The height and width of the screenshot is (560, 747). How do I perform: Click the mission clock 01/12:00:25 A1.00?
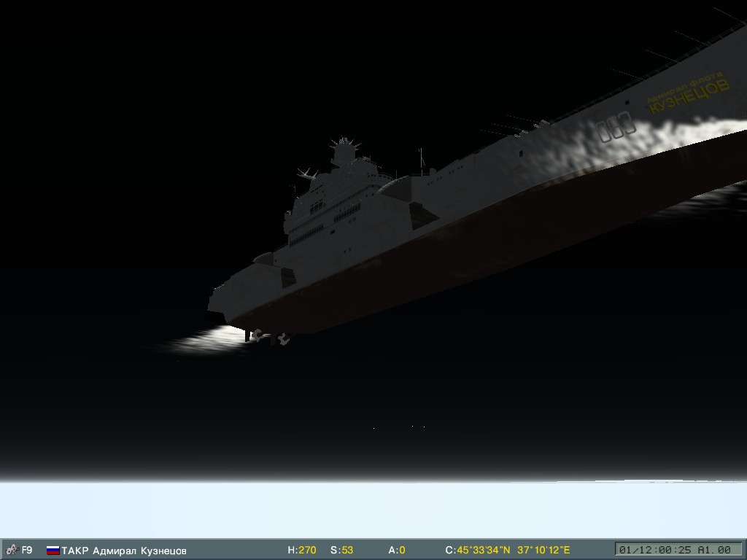click(x=678, y=550)
